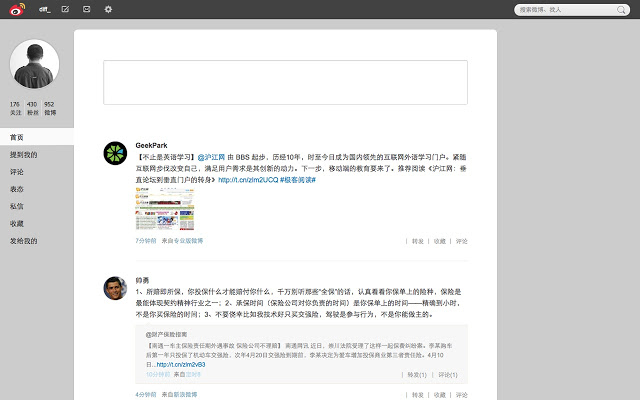Screen dimensions: 640x400
Task: Open the @财产保险指南 quoted author link
Action: (167, 334)
